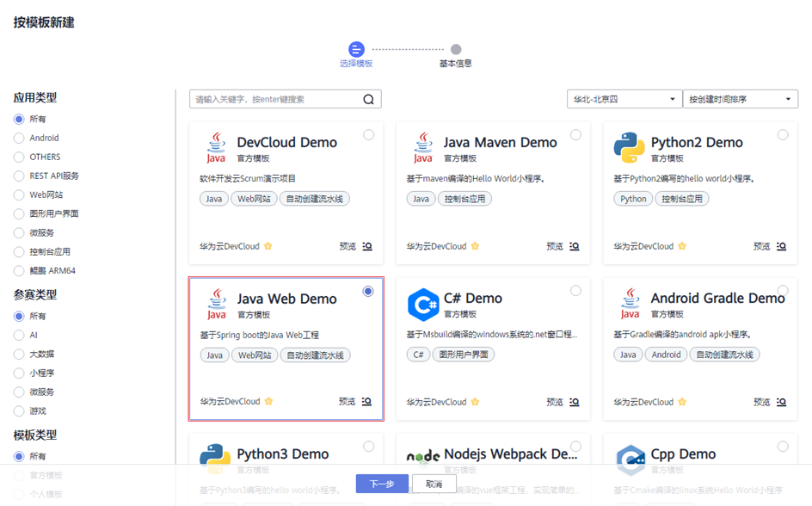Click 预览 link on Python2 Demo card
Image resolution: width=812 pixels, height=506 pixels.
point(762,246)
